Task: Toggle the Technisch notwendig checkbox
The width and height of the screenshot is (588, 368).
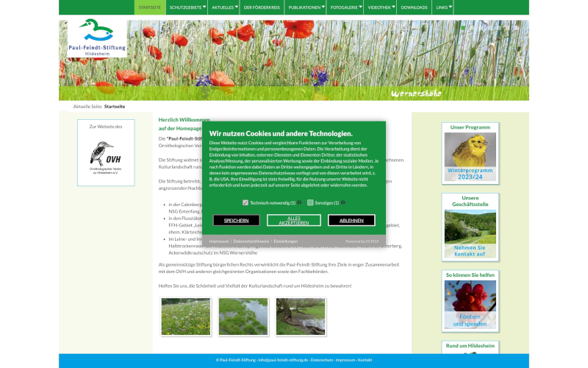Action: tap(245, 202)
